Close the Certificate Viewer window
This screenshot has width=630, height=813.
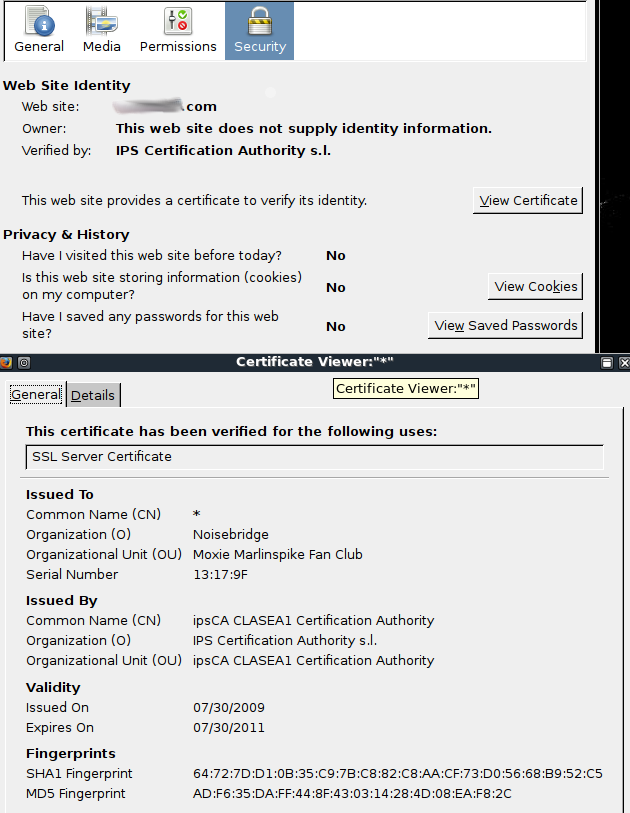pos(624,362)
